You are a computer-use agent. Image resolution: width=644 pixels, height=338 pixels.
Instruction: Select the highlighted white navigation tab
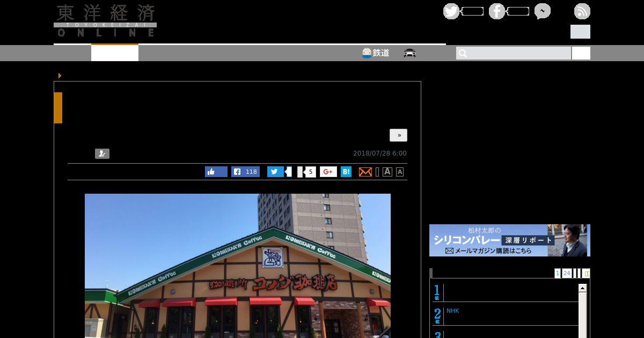pyautogui.click(x=115, y=53)
